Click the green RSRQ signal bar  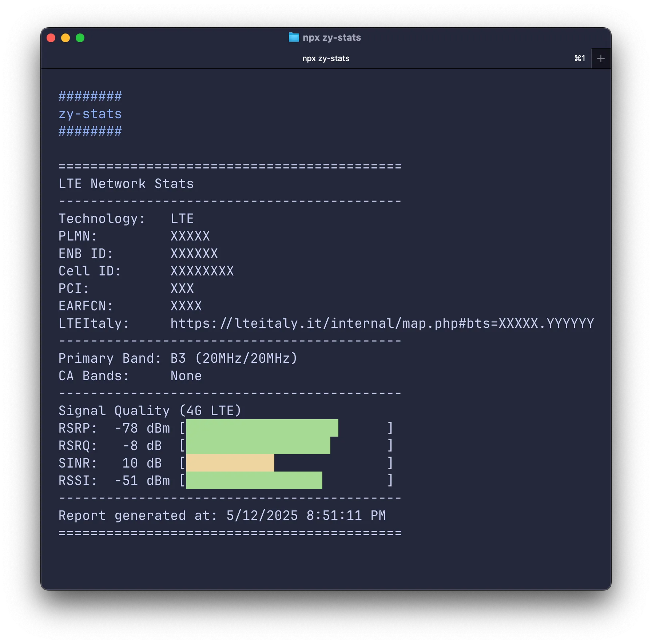pos(258,445)
